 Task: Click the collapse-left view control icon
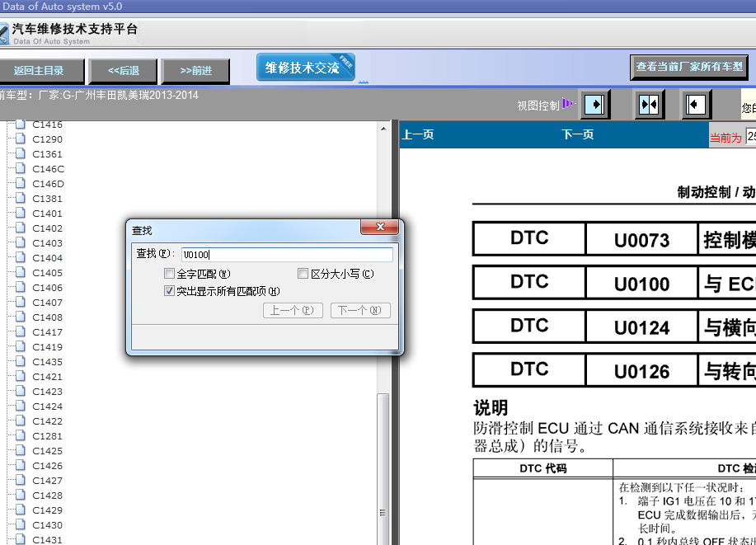[x=695, y=104]
